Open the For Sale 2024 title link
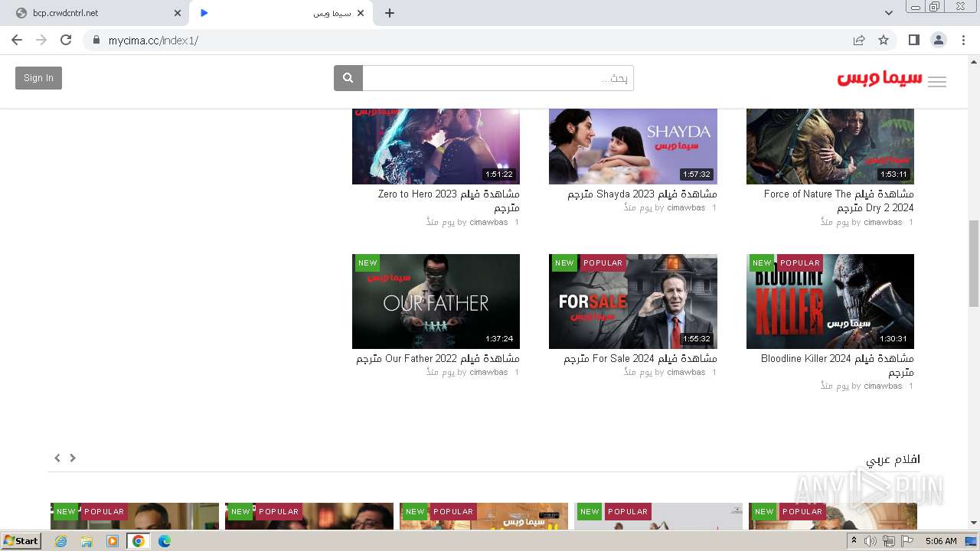 pos(640,358)
